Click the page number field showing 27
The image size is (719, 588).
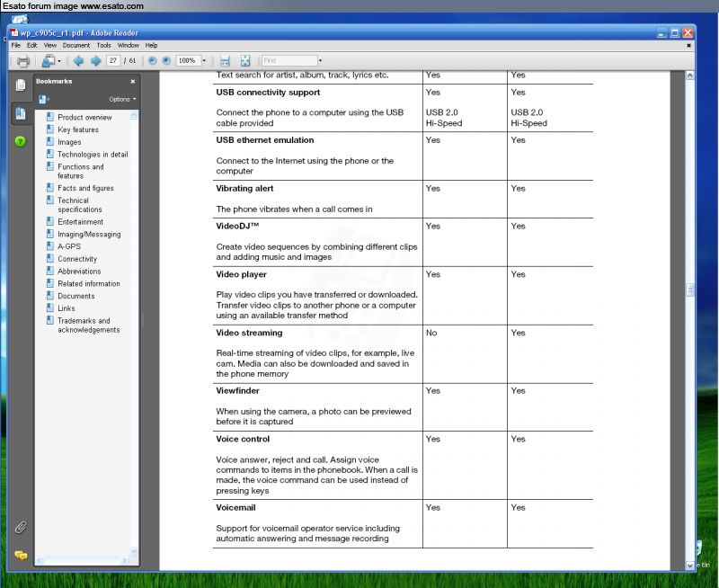[x=113, y=60]
